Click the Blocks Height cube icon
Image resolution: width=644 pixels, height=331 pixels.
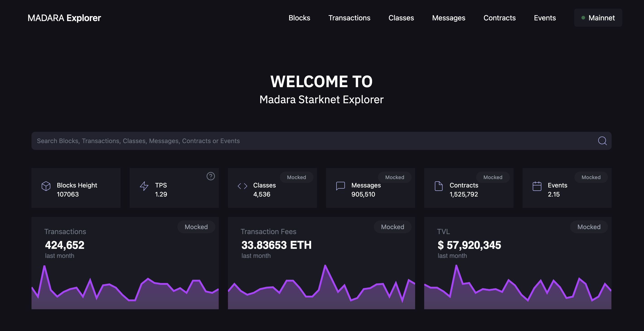click(46, 186)
